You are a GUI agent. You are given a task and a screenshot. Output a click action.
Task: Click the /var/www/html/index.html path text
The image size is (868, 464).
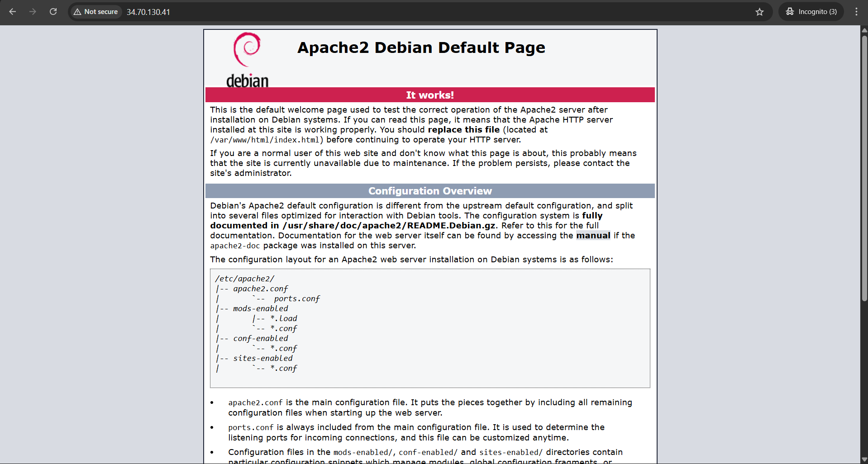coord(265,140)
